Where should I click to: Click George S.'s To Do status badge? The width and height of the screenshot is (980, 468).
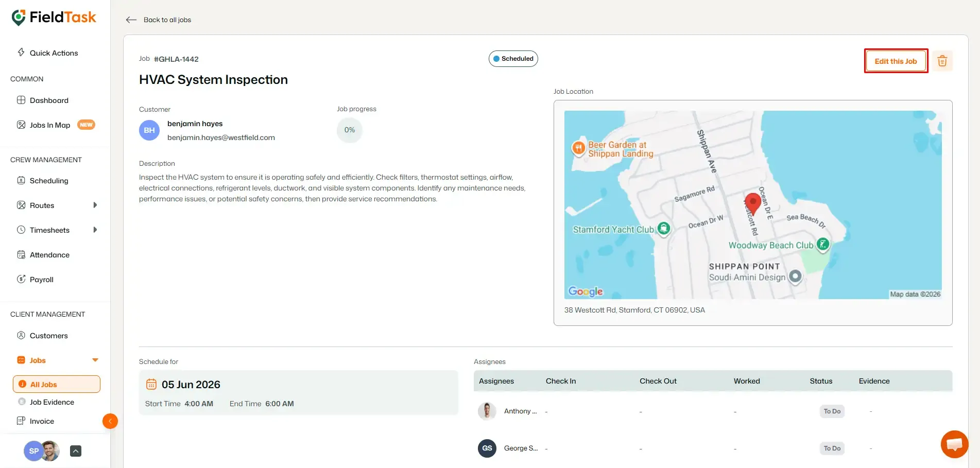(x=832, y=448)
